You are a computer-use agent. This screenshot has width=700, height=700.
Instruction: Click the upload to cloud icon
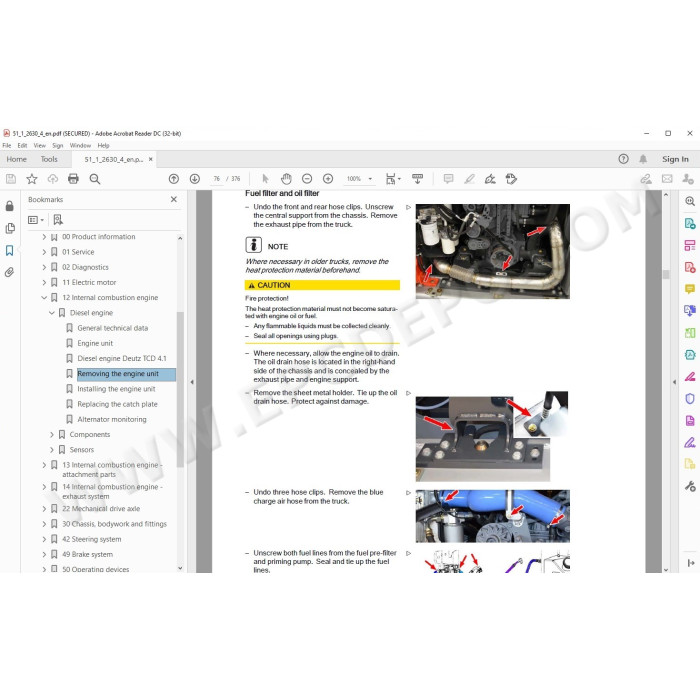[53, 179]
